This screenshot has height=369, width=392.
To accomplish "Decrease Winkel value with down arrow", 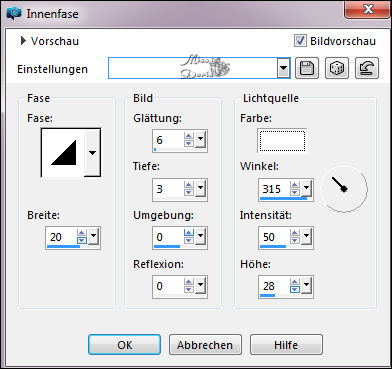I will tap(295, 192).
